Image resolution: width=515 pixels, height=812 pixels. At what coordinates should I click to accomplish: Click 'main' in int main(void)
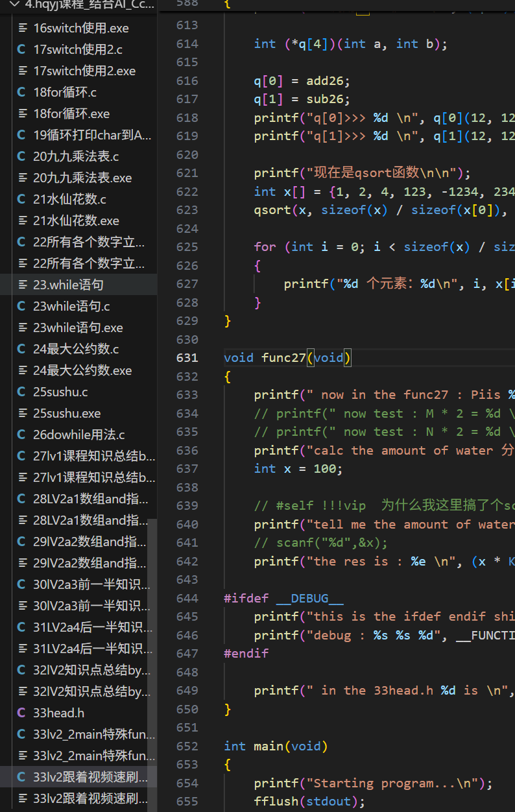(269, 746)
